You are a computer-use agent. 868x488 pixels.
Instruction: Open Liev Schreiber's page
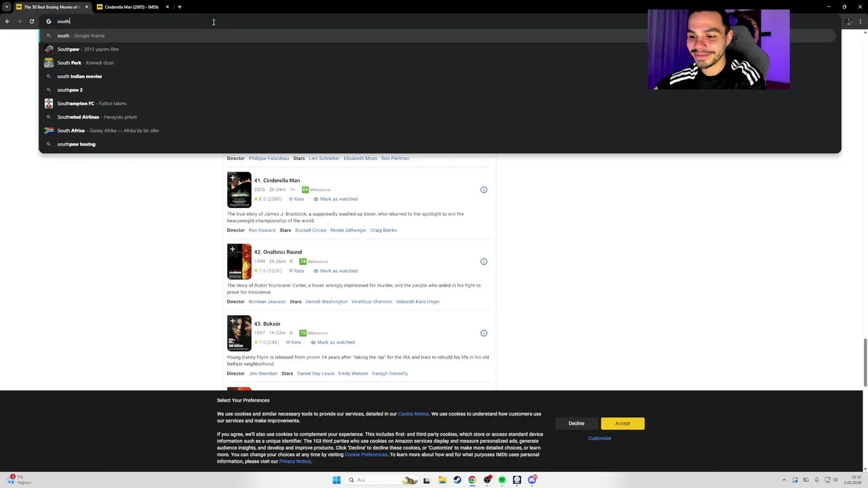(324, 159)
